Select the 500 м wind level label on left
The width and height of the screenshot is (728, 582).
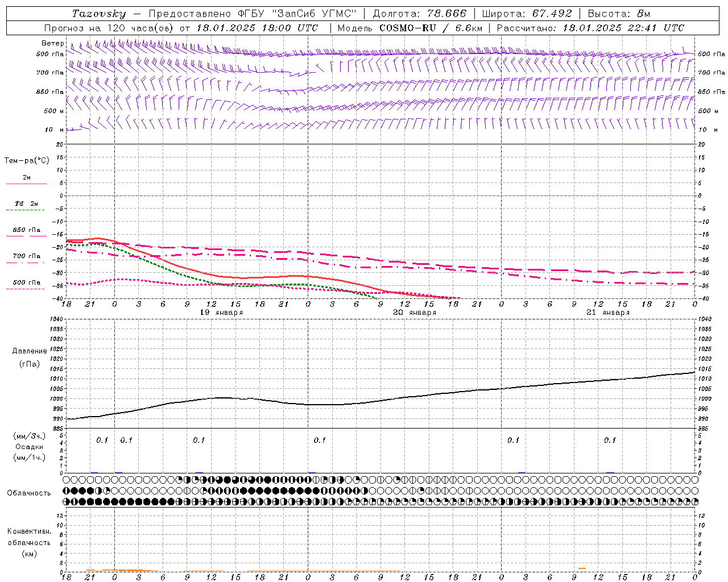[x=54, y=111]
